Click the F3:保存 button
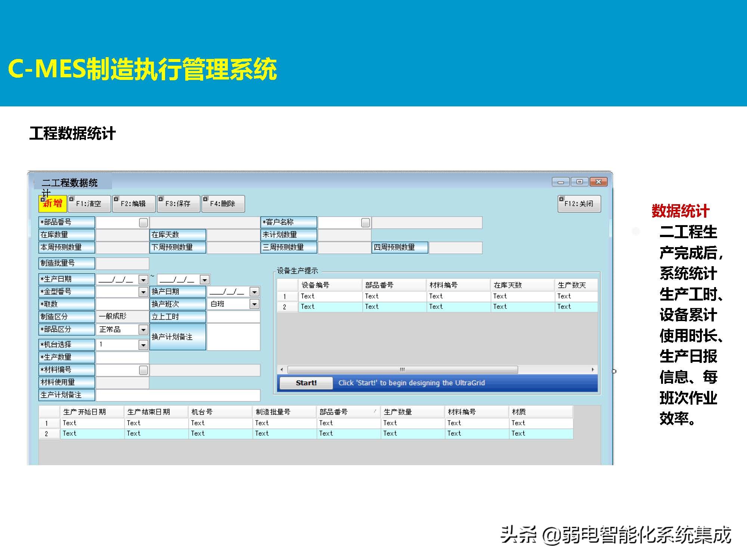The width and height of the screenshot is (747, 560). coord(179,204)
